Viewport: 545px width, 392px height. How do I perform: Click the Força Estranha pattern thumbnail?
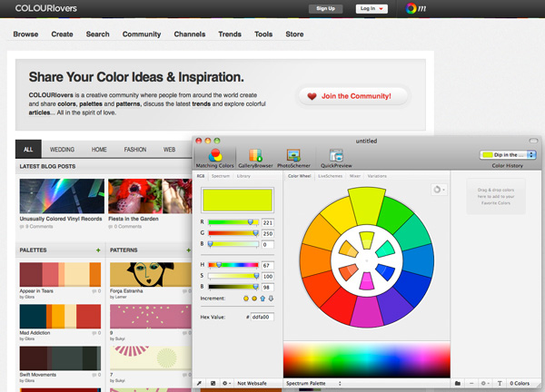pyautogui.click(x=151, y=274)
